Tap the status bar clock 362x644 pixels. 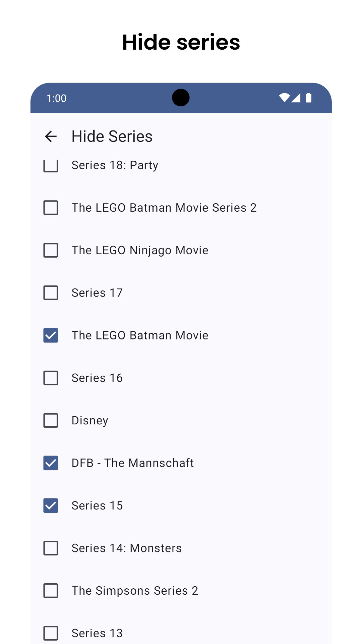pos(56,98)
